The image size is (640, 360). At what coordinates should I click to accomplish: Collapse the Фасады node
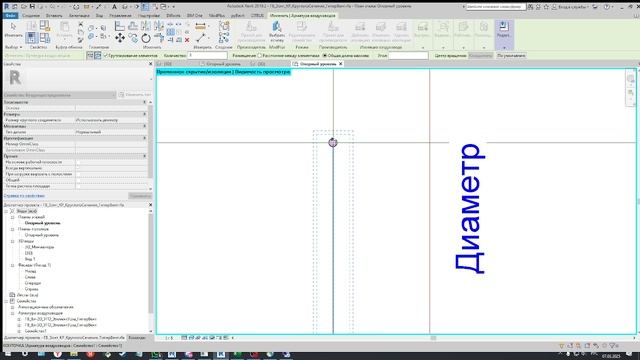coord(13,265)
